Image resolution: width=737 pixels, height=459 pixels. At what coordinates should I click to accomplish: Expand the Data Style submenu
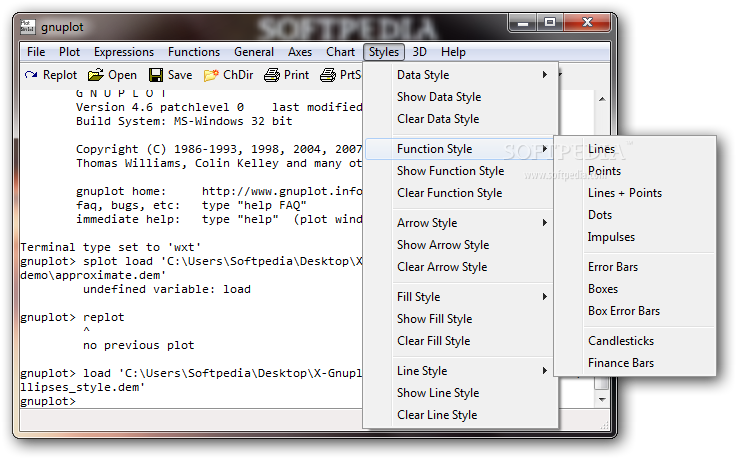pyautogui.click(x=461, y=75)
